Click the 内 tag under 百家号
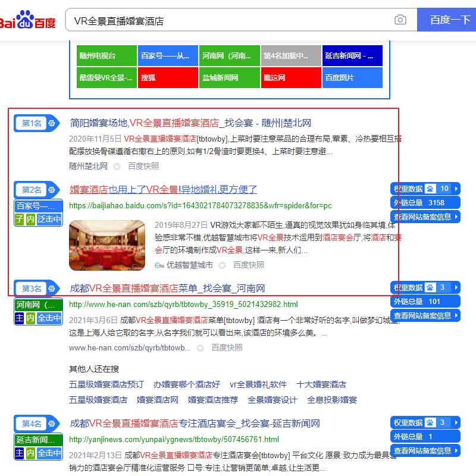 pos(30,219)
